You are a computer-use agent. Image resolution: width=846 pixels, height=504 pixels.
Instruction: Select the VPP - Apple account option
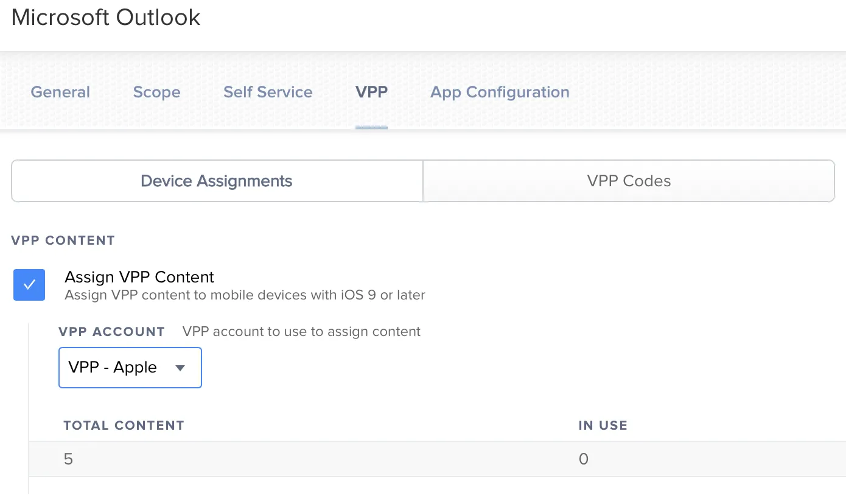tap(113, 368)
